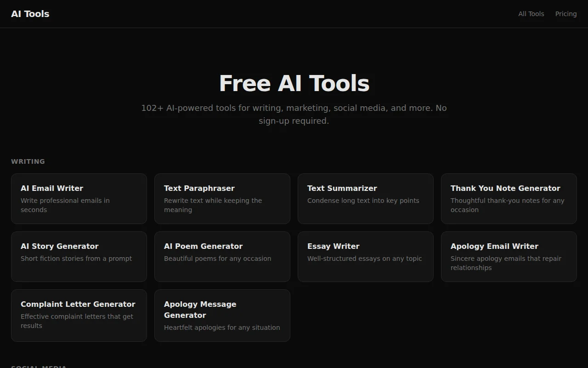Screen dimensions: 588x368
Task: Select the Text Summarizer card
Action: point(366,199)
